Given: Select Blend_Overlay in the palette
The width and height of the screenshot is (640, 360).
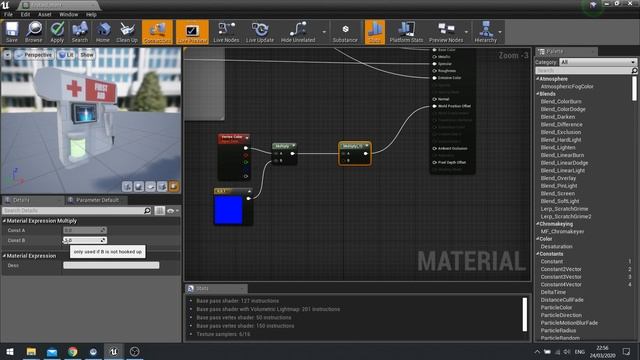Looking at the screenshot, I should (558, 178).
